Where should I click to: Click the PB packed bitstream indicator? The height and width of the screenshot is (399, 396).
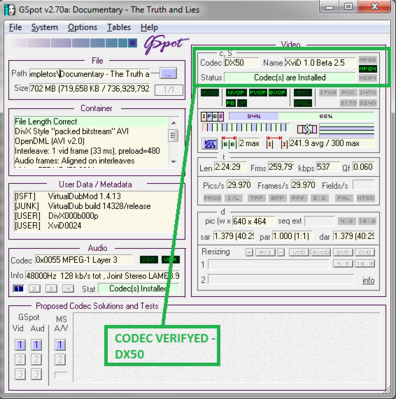pos(231,103)
